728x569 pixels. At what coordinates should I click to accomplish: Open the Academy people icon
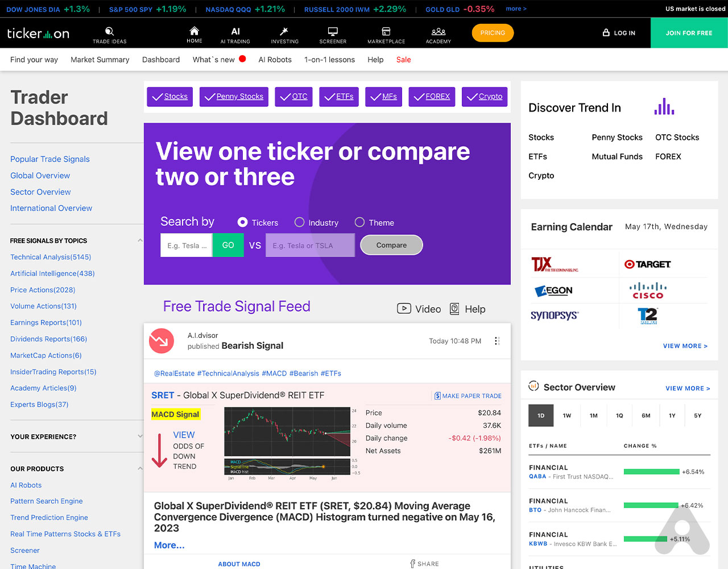438,31
